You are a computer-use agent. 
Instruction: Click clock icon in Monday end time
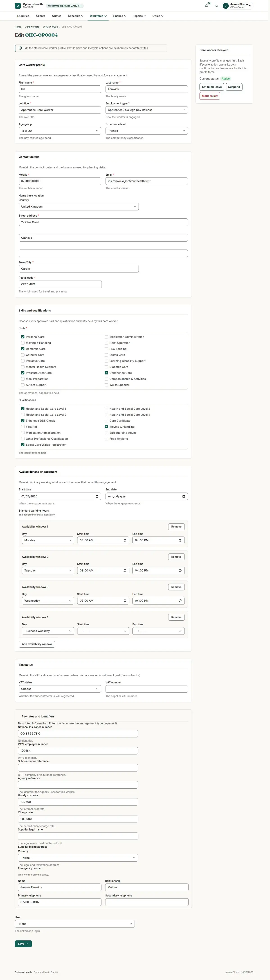coord(180,540)
